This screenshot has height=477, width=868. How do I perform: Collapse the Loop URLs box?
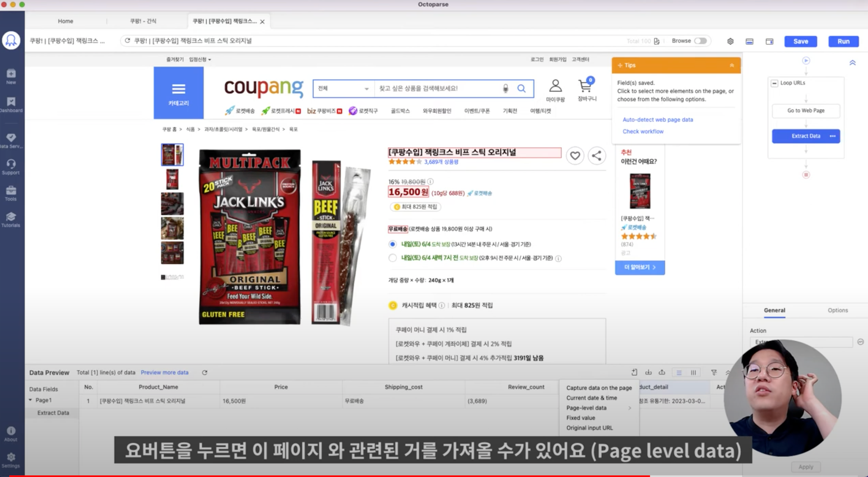pyautogui.click(x=774, y=83)
